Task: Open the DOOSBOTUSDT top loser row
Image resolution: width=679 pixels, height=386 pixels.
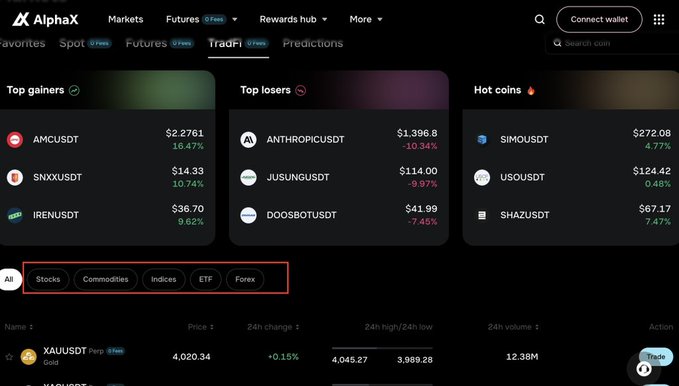Action: (339, 215)
